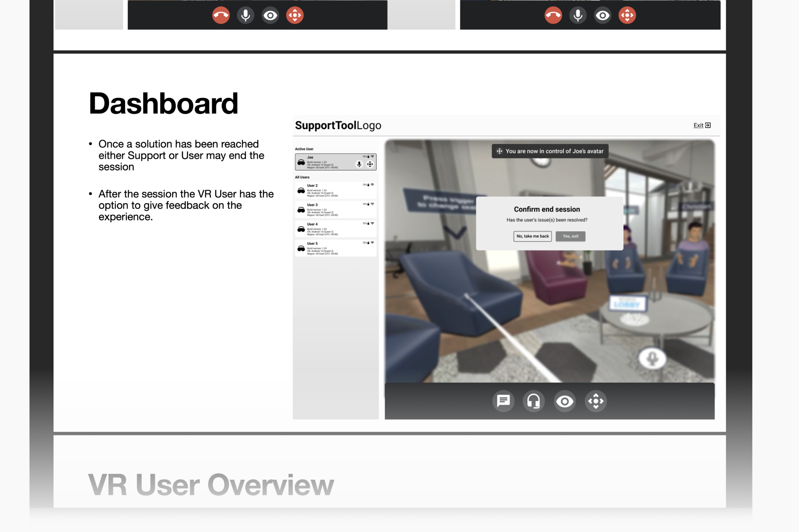The width and height of the screenshot is (799, 532).
Task: Click the avatar control arrows icon in dashboard toolbar
Action: tap(596, 401)
